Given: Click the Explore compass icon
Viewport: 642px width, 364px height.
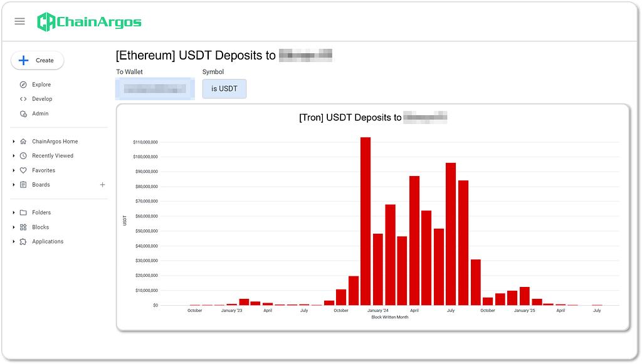Looking at the screenshot, I should pos(23,85).
